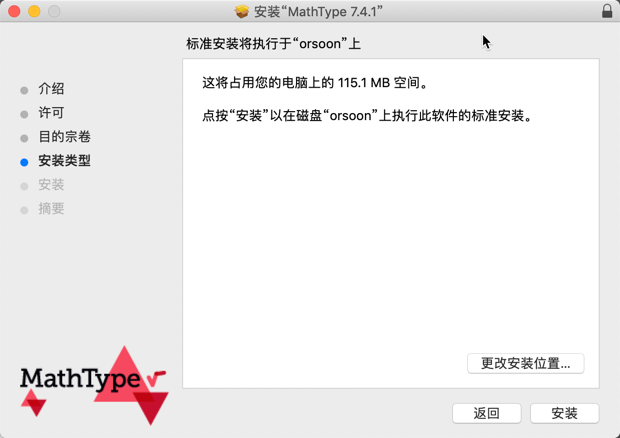Click the grey bullet beside 许可
The height and width of the screenshot is (438, 620).
click(x=24, y=114)
